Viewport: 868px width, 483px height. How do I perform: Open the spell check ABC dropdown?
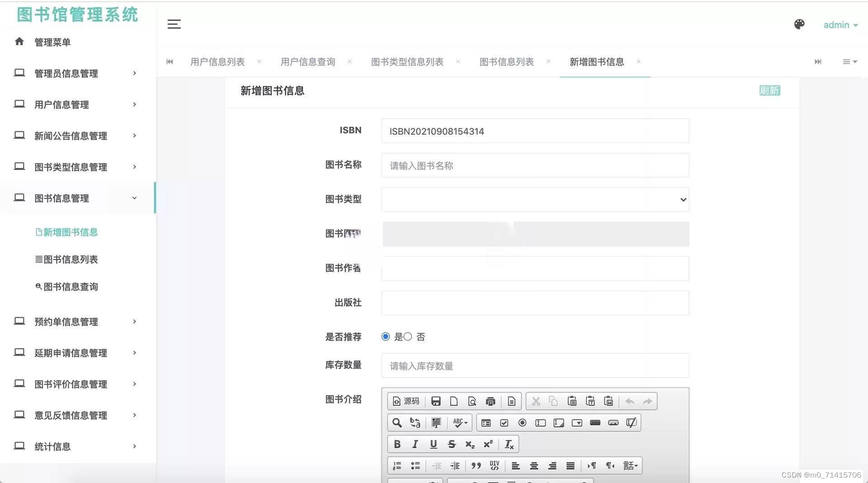pos(459,422)
